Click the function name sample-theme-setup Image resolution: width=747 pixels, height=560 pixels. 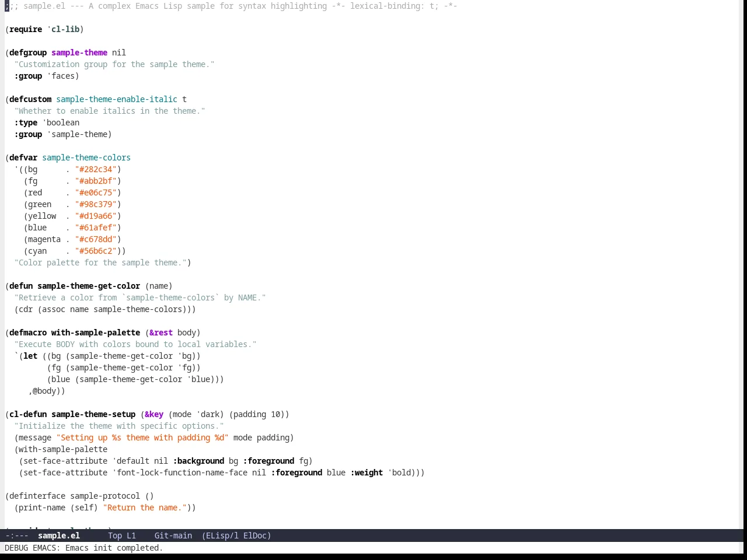[x=93, y=414]
